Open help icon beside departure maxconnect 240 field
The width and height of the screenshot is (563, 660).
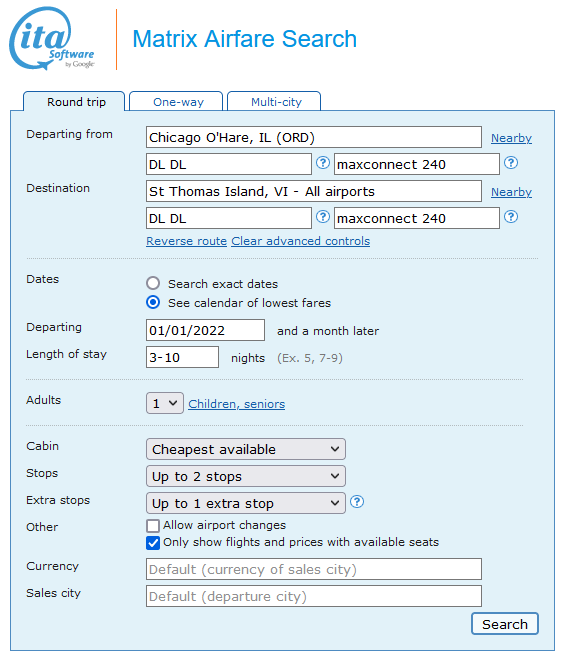511,163
